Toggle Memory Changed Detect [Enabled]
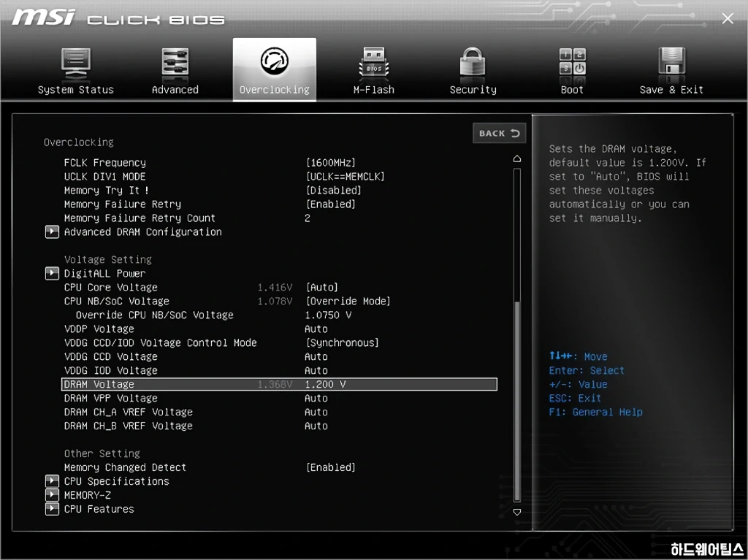The width and height of the screenshot is (748, 560). 331,467
